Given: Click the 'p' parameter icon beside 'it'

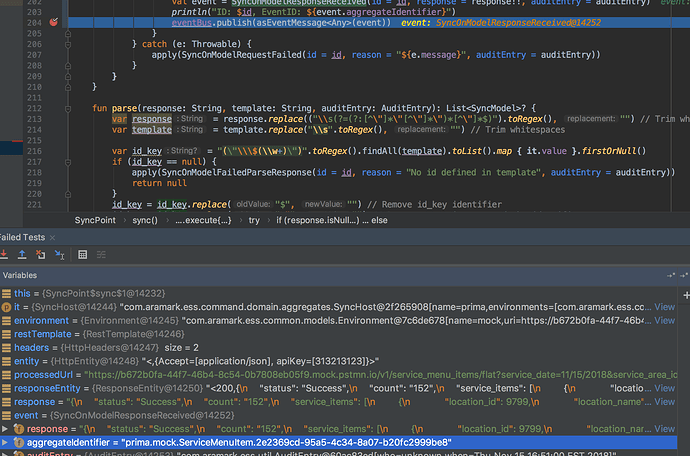Looking at the screenshot, I should coord(6,307).
